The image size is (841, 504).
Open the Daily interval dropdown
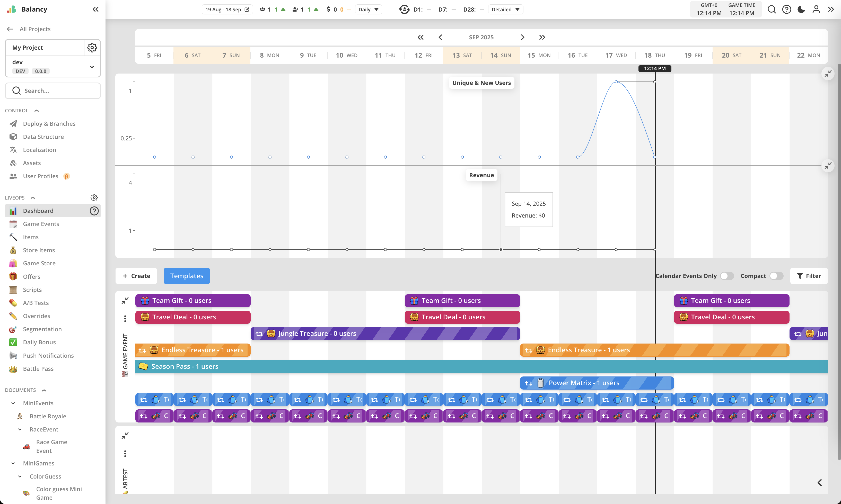point(368,10)
